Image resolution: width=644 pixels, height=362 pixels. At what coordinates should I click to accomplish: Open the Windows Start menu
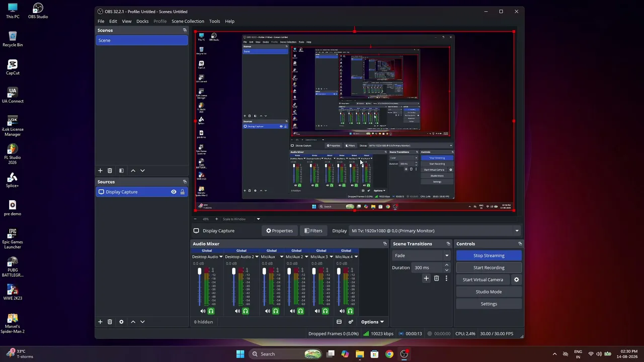(x=240, y=354)
